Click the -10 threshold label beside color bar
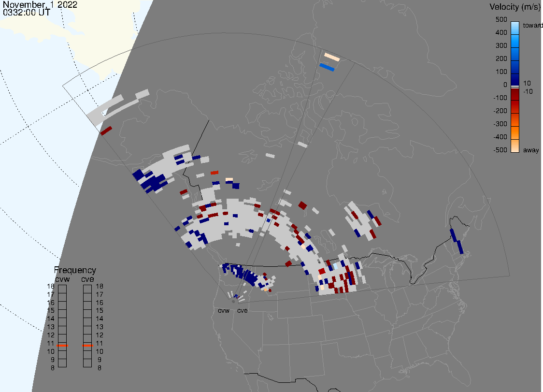The width and height of the screenshot is (543, 392). [528, 91]
